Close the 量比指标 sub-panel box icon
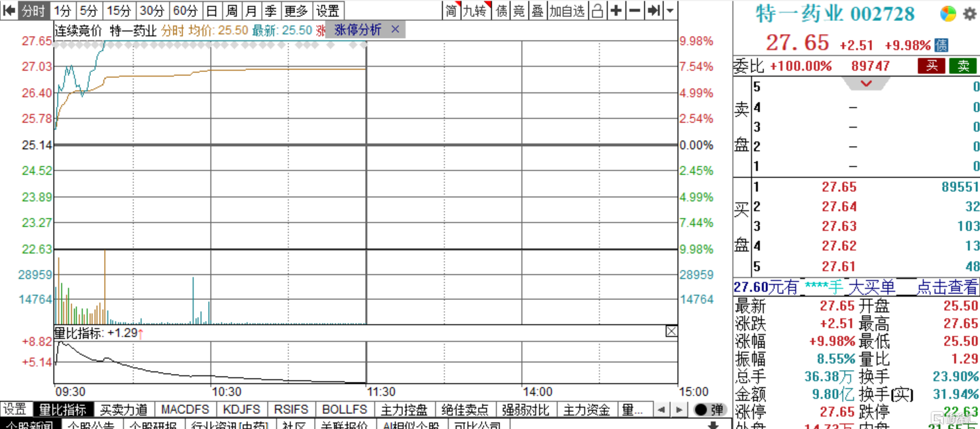This screenshot has height=429, width=980. [x=671, y=331]
